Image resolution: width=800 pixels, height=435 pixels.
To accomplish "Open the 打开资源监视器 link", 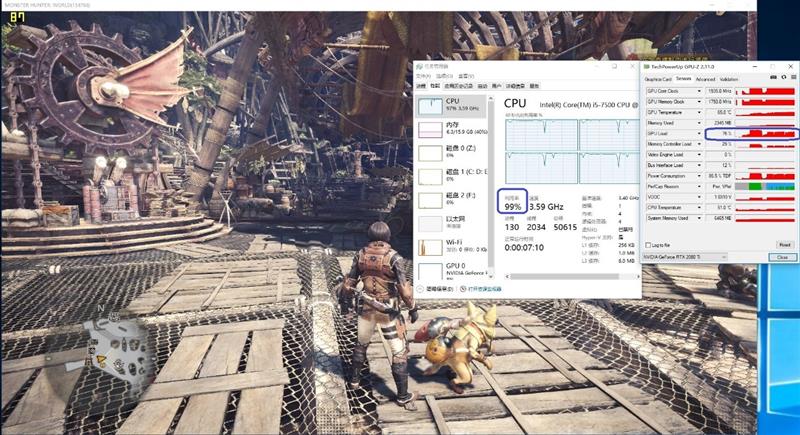I will pos(484,289).
